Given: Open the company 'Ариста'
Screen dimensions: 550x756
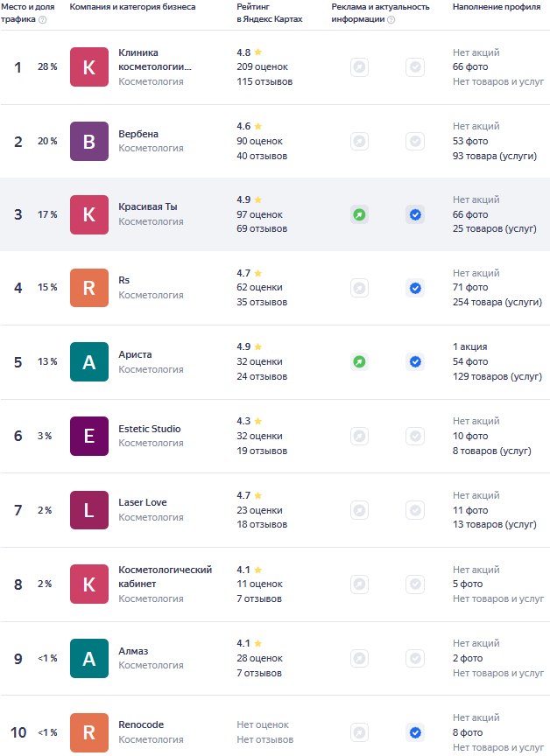Looking at the screenshot, I should tap(135, 354).
